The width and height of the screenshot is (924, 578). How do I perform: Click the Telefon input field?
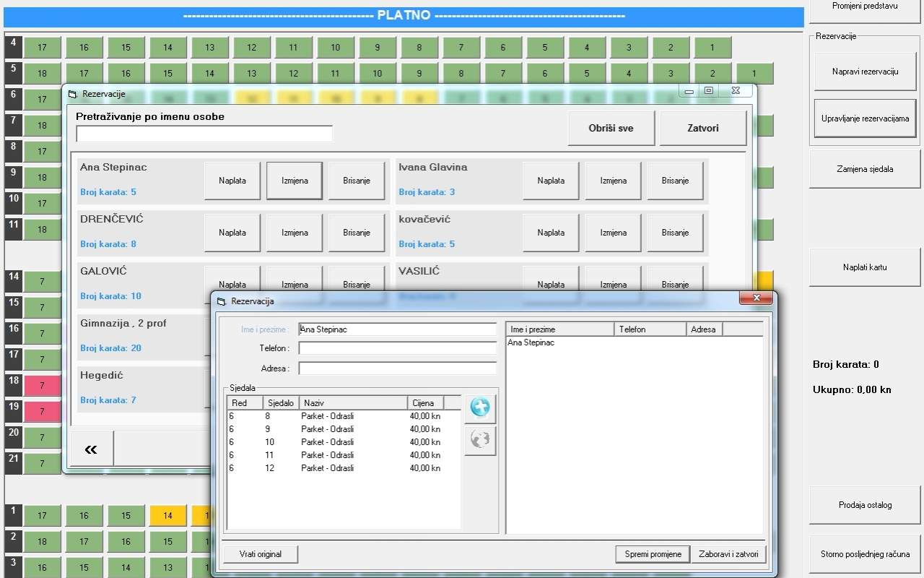(x=397, y=348)
